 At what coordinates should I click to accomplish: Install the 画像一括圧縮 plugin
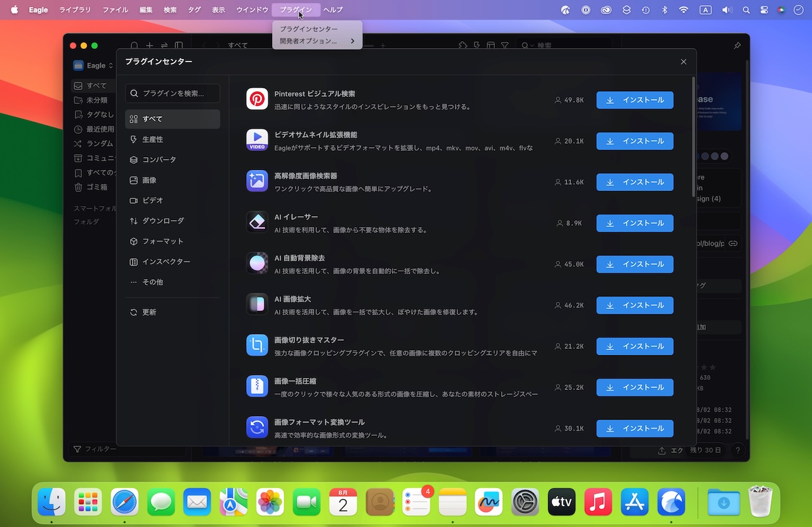634,387
